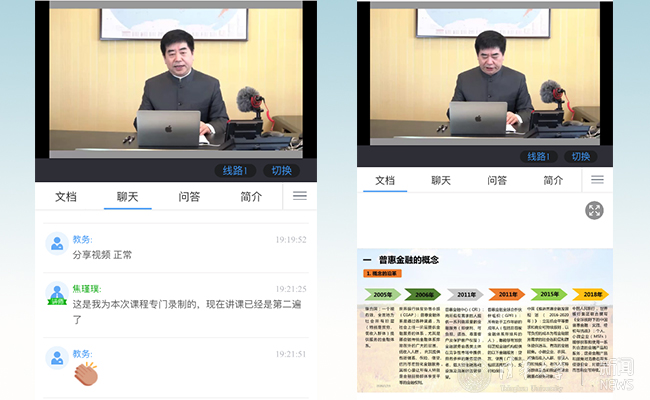Switch to 文档 tab in left panel

point(66,197)
